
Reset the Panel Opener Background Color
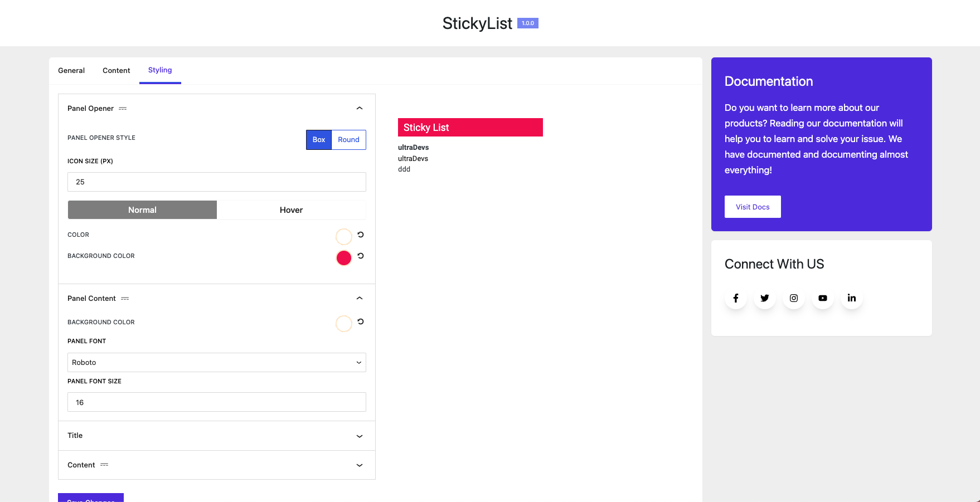click(x=361, y=256)
